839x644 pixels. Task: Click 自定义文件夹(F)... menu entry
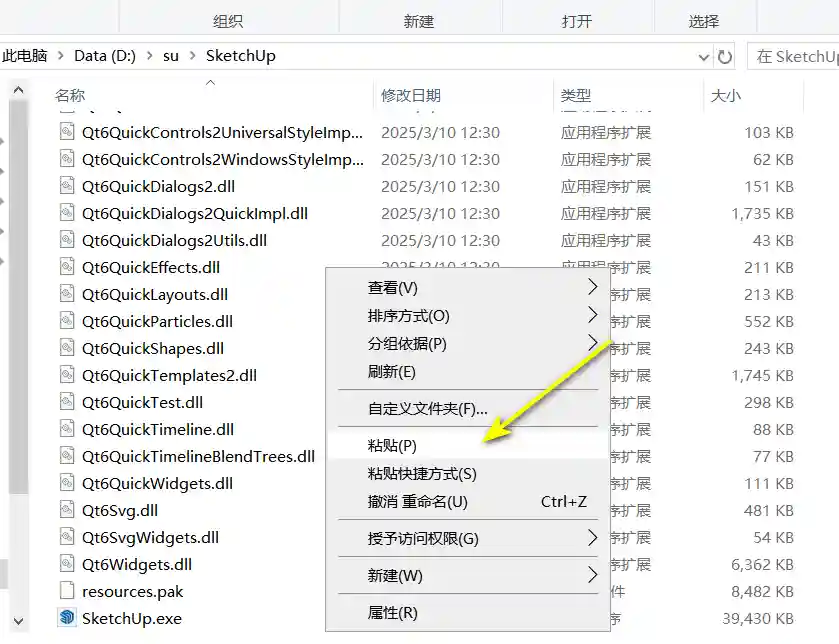[427, 408]
